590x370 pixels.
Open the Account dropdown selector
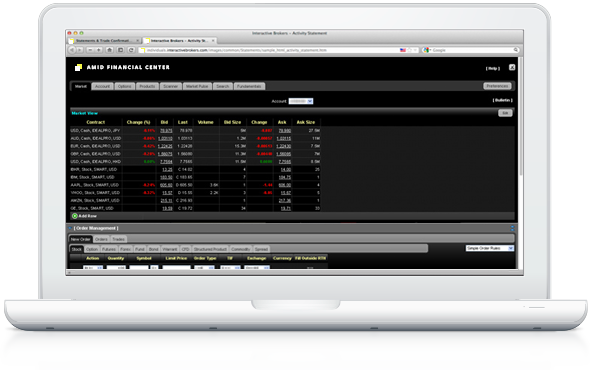click(301, 101)
